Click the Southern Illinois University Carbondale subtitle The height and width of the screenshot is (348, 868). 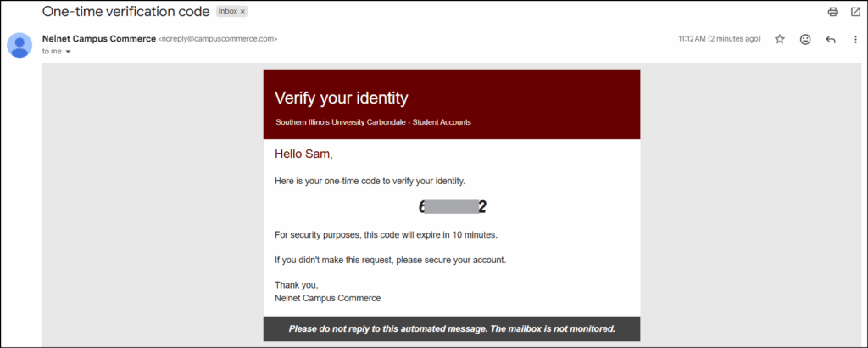tap(373, 122)
